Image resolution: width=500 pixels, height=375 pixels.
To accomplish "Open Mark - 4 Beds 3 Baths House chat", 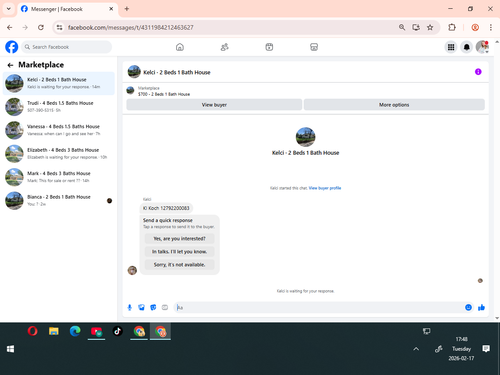I will click(59, 177).
